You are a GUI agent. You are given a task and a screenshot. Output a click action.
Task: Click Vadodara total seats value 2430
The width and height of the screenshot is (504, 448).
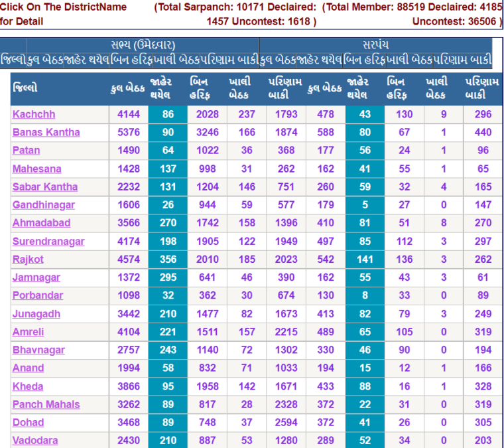[129, 440]
